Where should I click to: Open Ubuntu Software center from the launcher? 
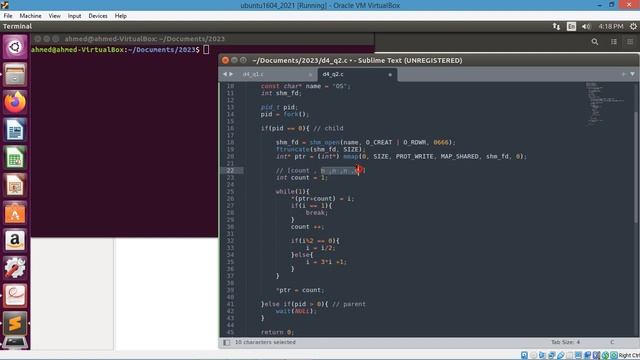(x=15, y=213)
